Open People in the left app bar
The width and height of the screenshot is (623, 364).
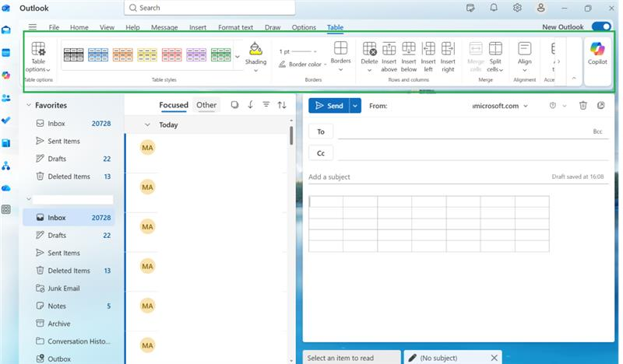(6, 98)
